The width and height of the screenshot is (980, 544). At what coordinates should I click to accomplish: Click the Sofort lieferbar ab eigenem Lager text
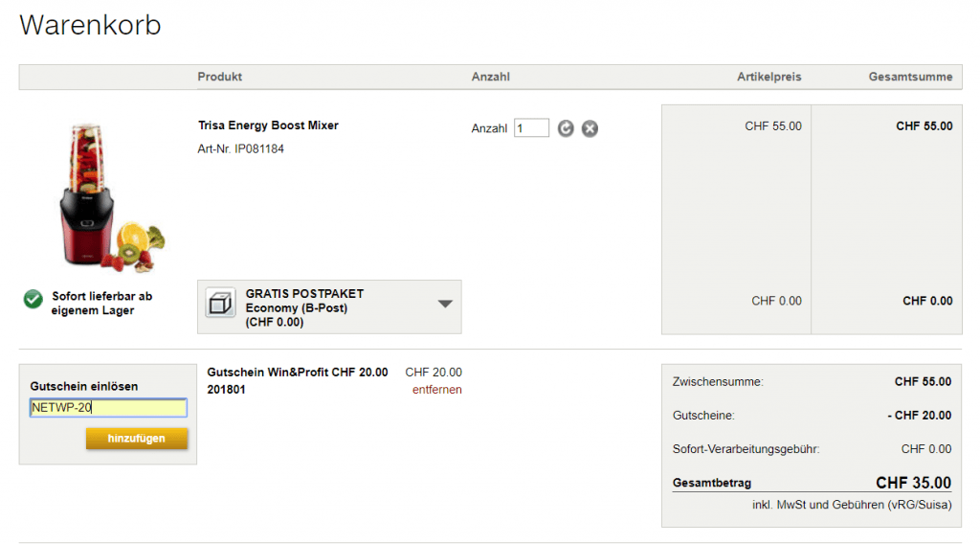[101, 304]
